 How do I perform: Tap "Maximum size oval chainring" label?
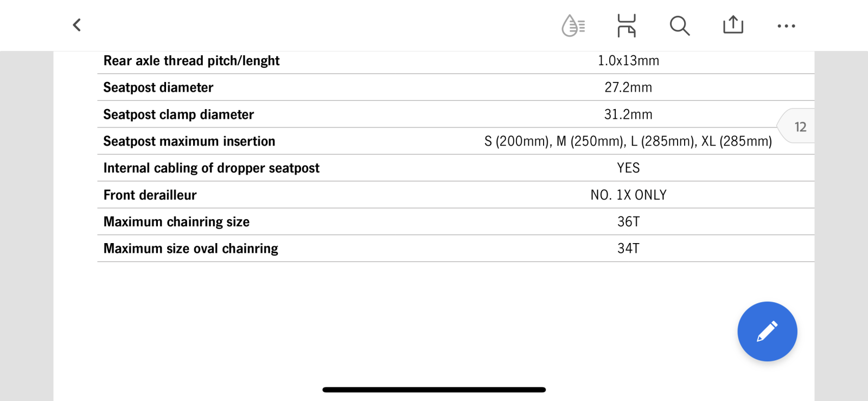click(x=191, y=249)
